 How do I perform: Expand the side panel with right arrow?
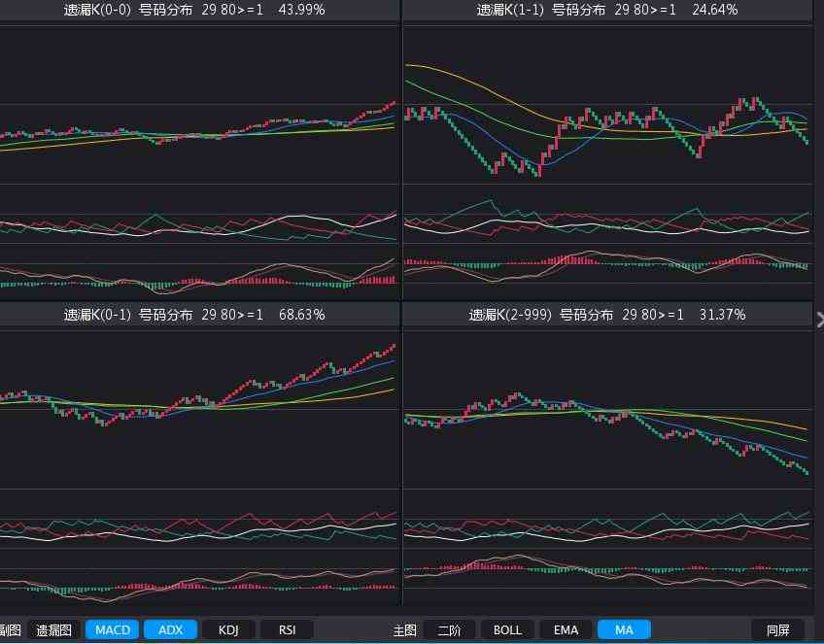coord(820,320)
